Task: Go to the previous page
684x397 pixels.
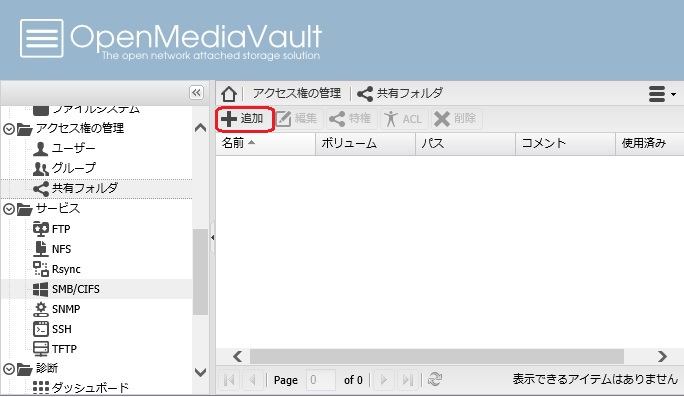Action: tap(252, 380)
